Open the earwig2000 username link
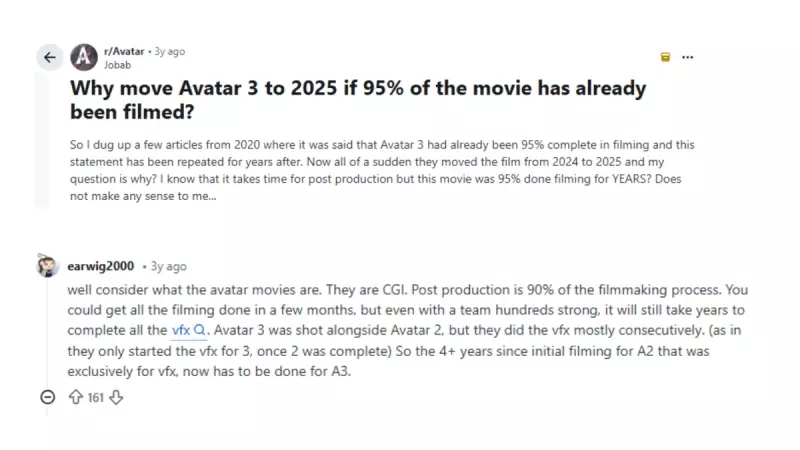The image size is (800, 450). [x=101, y=267]
